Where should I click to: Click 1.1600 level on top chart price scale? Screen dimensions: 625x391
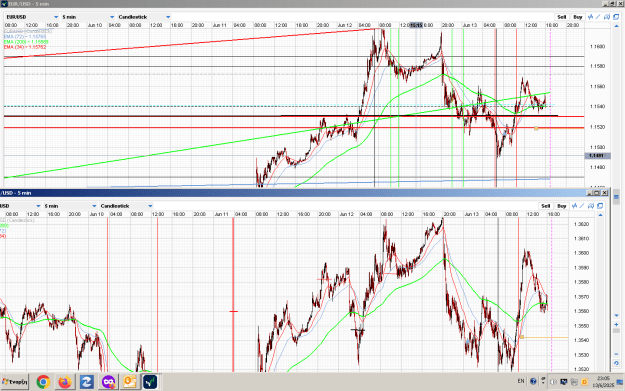[597, 47]
